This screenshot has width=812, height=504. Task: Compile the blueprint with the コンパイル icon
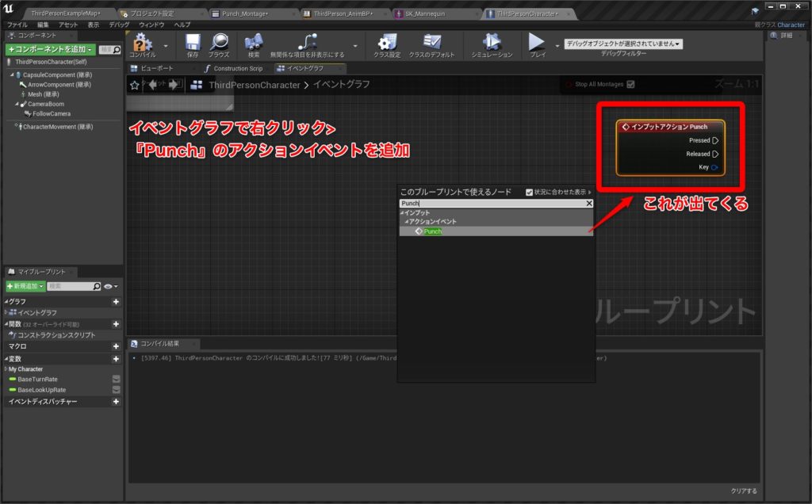click(142, 43)
